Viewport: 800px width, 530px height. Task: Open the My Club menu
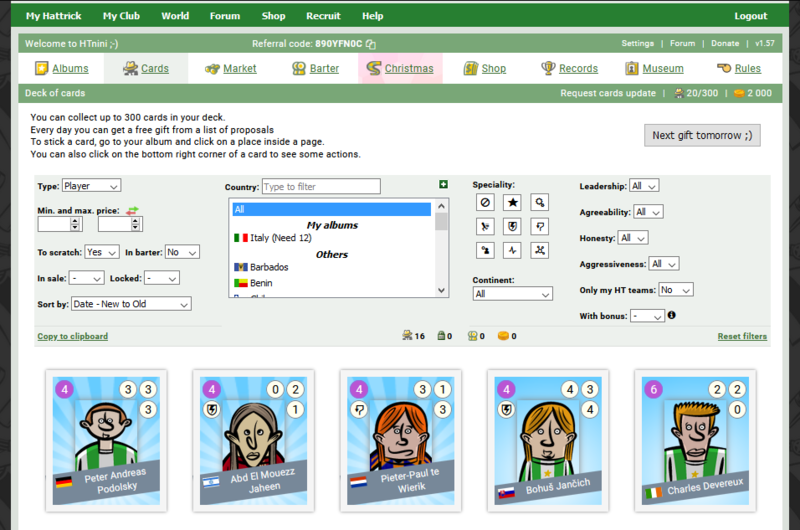(x=121, y=16)
